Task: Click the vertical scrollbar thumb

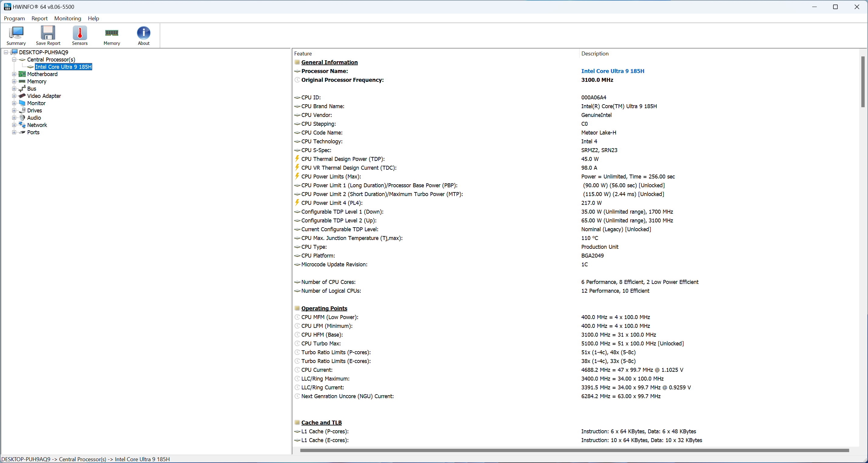Action: [x=863, y=82]
